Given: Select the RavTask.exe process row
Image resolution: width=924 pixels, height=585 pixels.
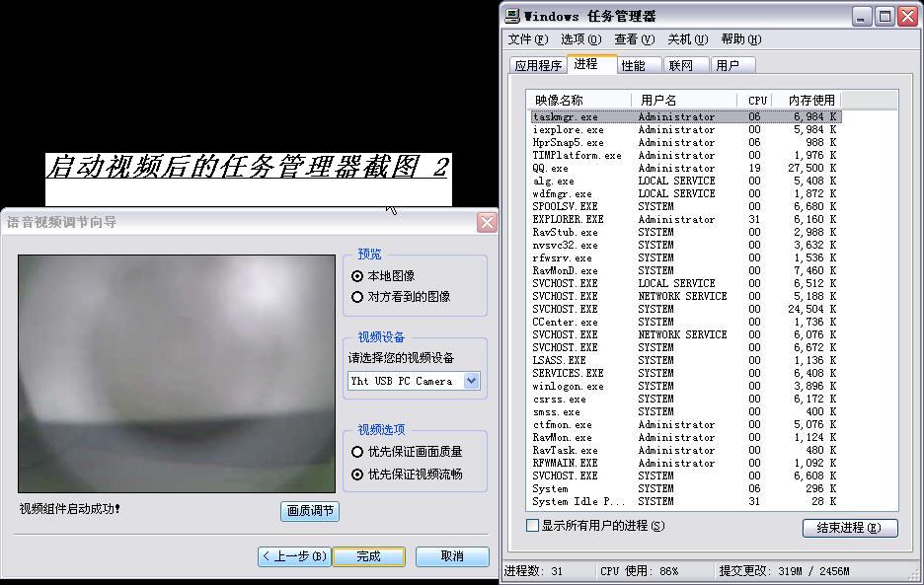Looking at the screenshot, I should [685, 451].
